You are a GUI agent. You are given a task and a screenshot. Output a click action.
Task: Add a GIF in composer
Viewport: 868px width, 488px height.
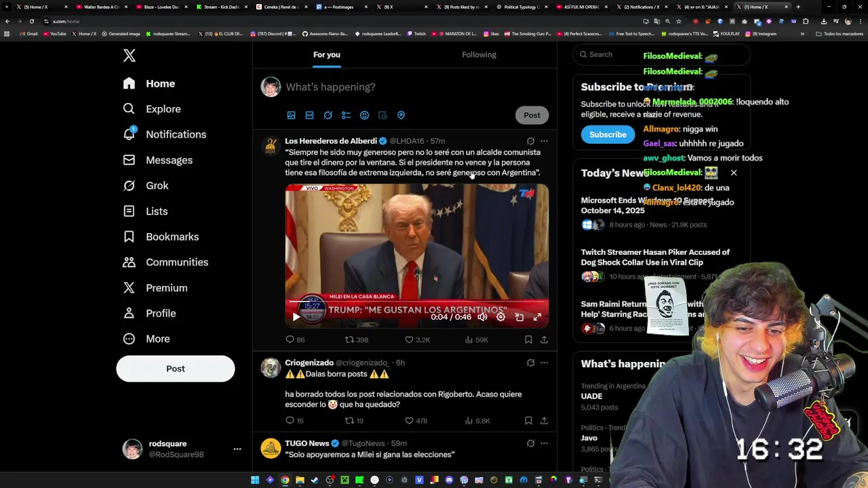310,115
